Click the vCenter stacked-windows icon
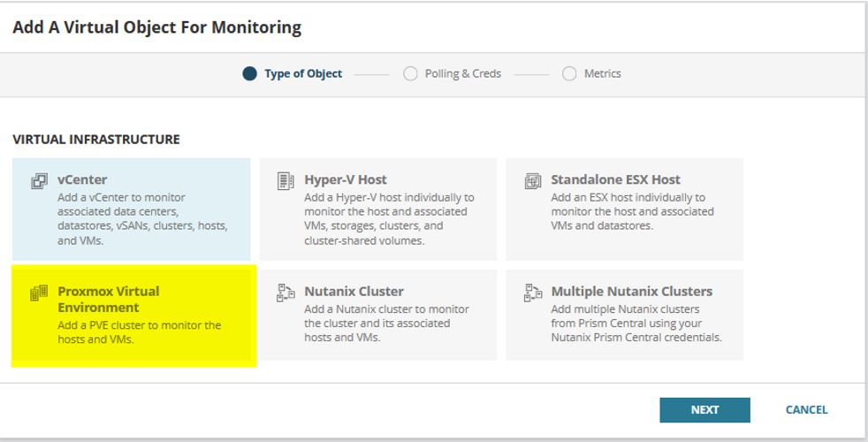The height and width of the screenshot is (442, 868). (x=39, y=181)
